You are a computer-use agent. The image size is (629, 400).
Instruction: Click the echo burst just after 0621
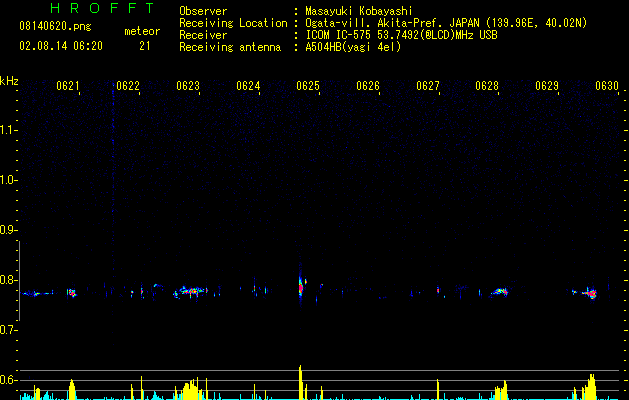pos(71,293)
